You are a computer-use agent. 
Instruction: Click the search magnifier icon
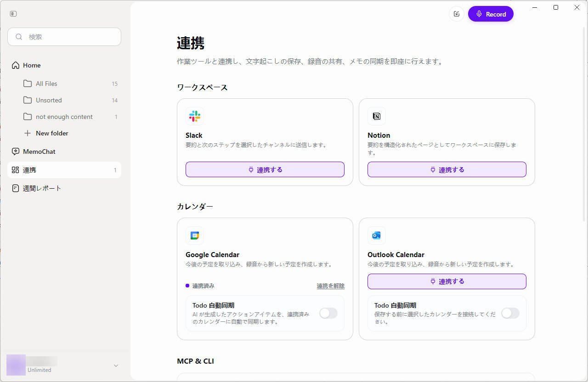tap(19, 37)
